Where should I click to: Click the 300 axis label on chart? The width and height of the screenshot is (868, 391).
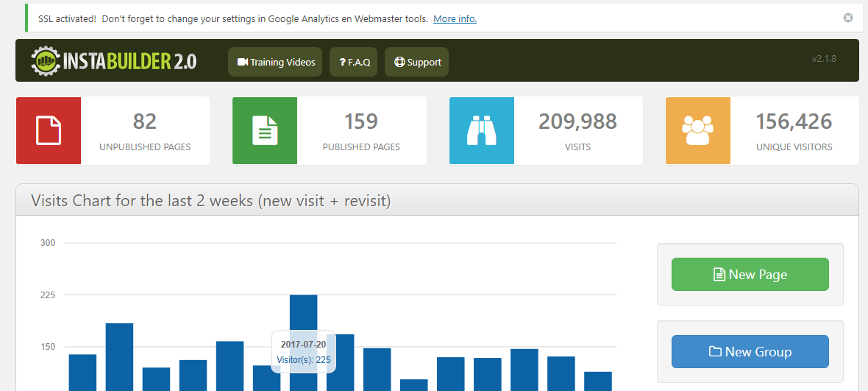[x=49, y=242]
